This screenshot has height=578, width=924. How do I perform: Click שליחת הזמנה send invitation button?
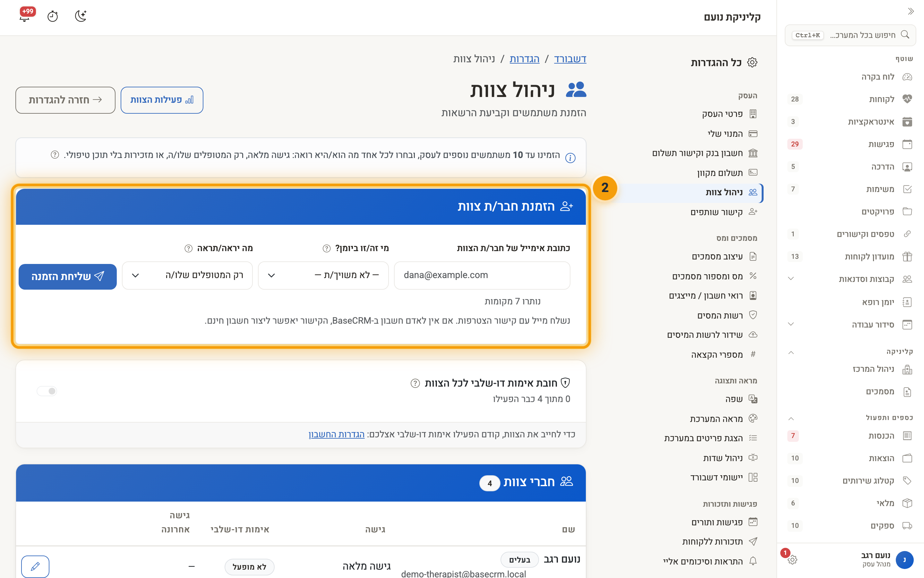68,276
